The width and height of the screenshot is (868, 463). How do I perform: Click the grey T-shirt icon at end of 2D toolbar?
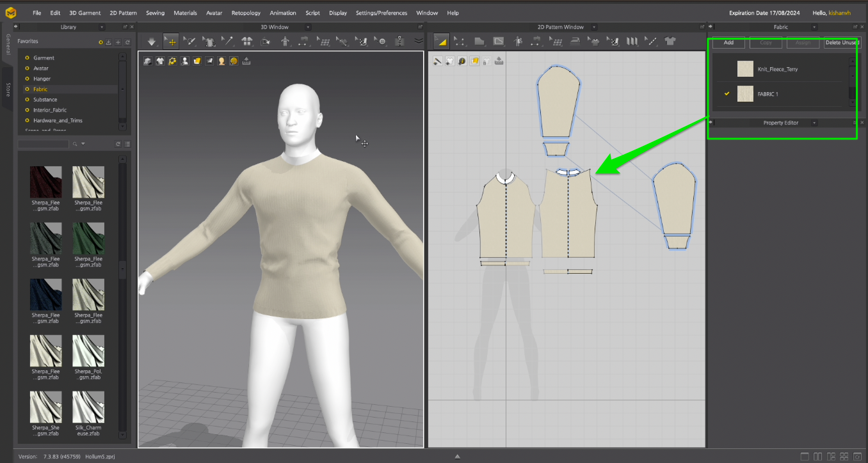point(670,41)
